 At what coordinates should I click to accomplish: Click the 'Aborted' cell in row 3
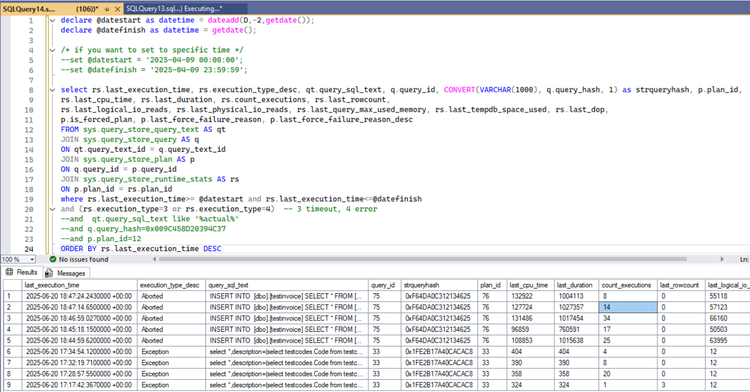[171, 318]
